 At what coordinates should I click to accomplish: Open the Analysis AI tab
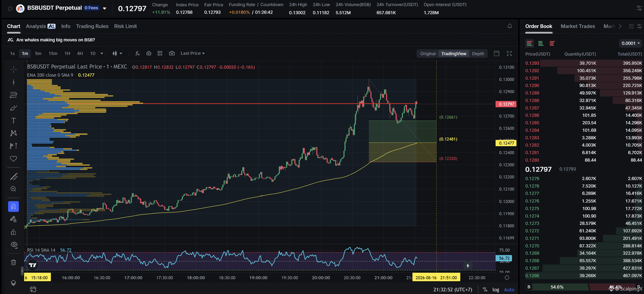coord(41,26)
